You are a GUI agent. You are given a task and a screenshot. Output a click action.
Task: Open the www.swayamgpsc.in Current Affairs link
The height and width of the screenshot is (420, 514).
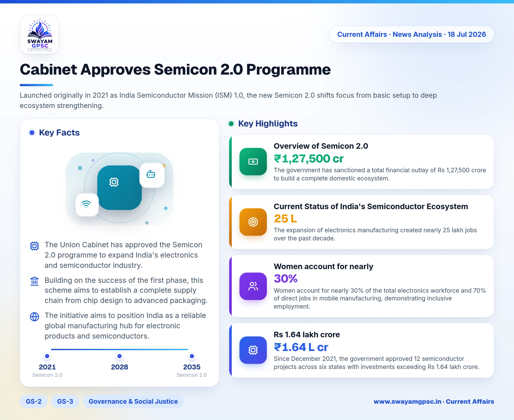(434, 401)
